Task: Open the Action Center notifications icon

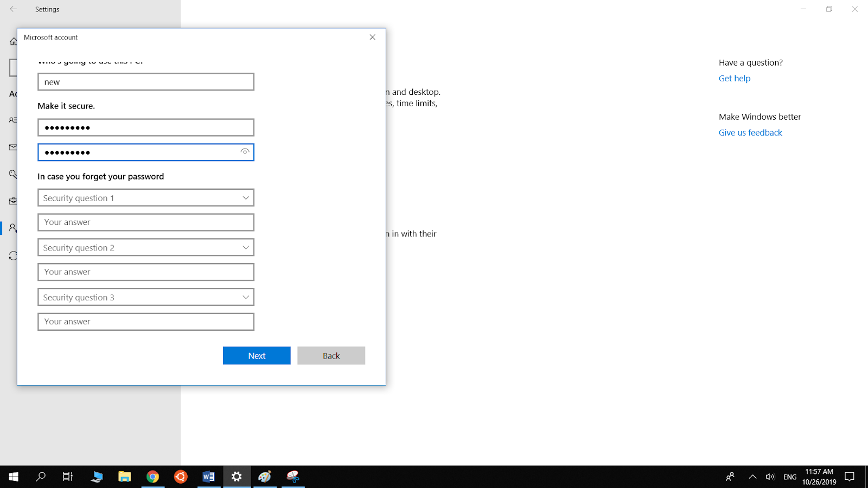Action: tap(850, 477)
